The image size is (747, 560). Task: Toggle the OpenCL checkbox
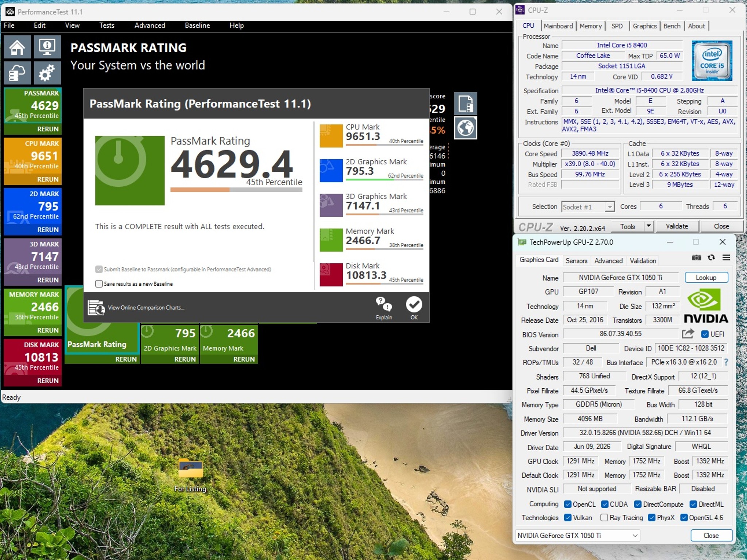point(568,504)
